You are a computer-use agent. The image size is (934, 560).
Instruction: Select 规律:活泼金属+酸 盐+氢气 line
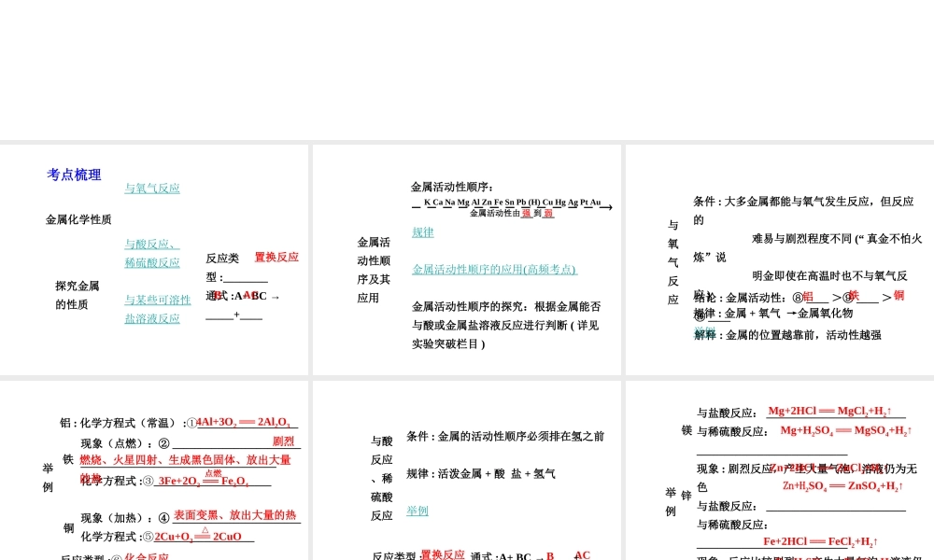click(481, 474)
